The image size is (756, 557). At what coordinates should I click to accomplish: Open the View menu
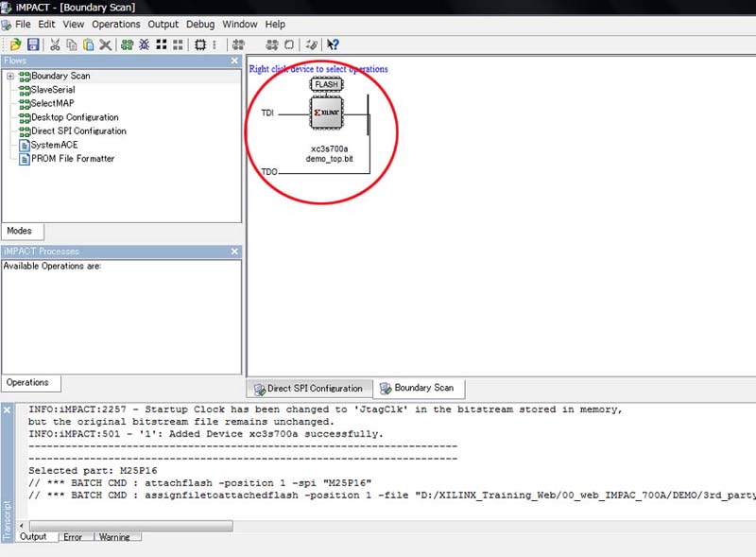[74, 25]
